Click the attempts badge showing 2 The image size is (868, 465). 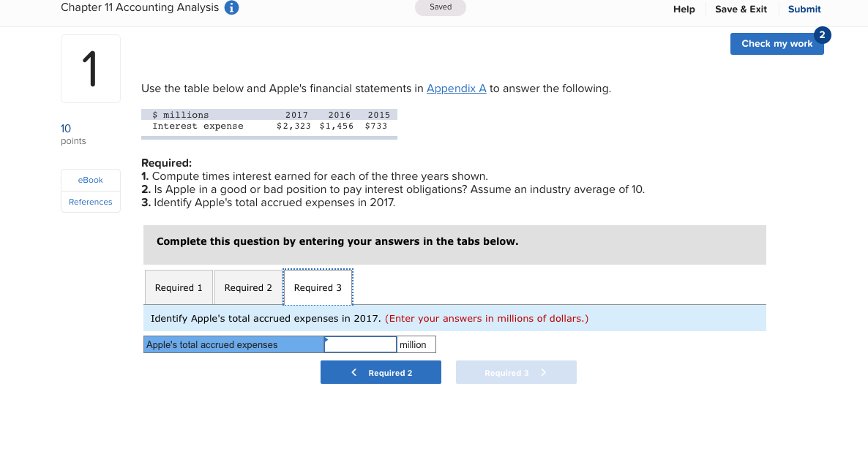click(822, 35)
